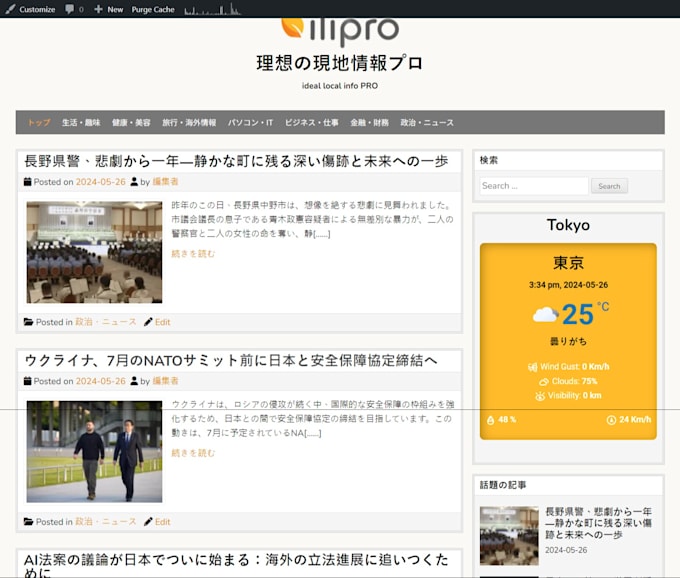Open the 生活・趣味 menu category
The image size is (680, 578).
coord(81,123)
